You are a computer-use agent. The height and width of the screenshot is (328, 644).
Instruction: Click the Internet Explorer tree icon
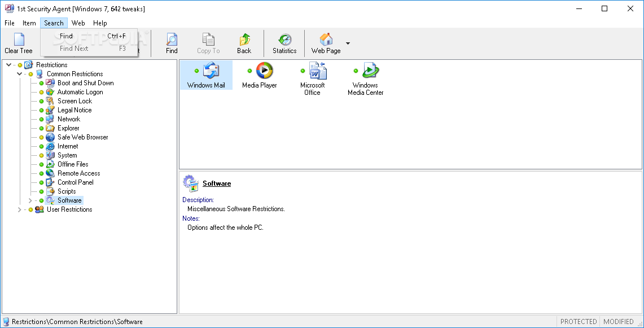(x=50, y=146)
